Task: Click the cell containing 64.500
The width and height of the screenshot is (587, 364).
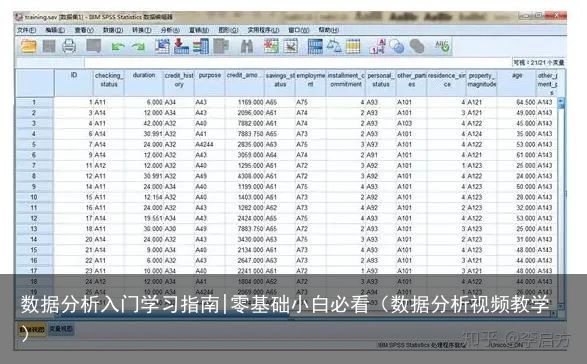Action: [517, 102]
